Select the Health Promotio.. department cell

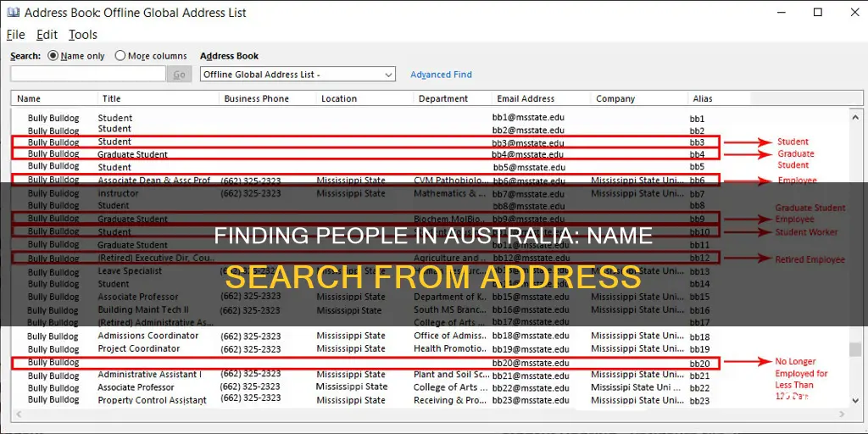point(451,348)
